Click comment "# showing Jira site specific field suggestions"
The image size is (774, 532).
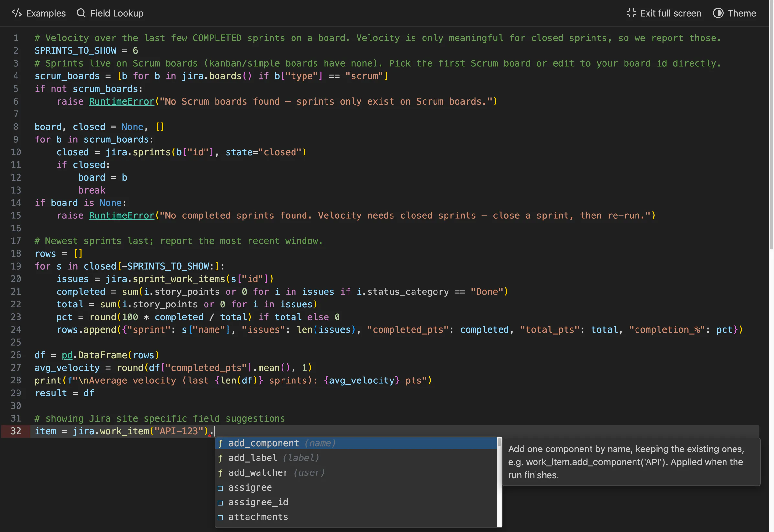pyautogui.click(x=160, y=419)
